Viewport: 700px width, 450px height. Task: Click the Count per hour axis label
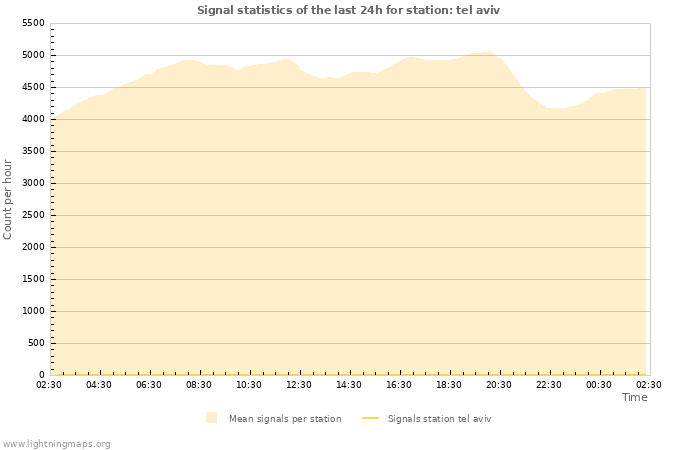click(x=8, y=199)
